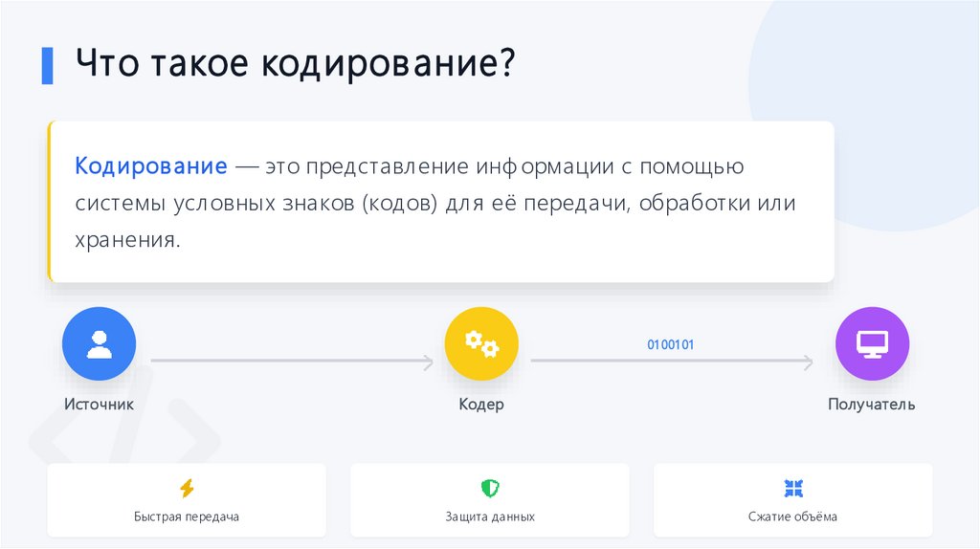The width and height of the screenshot is (980, 549).
Task: Click the title "Что такое кодирование?"
Action: coord(295,65)
